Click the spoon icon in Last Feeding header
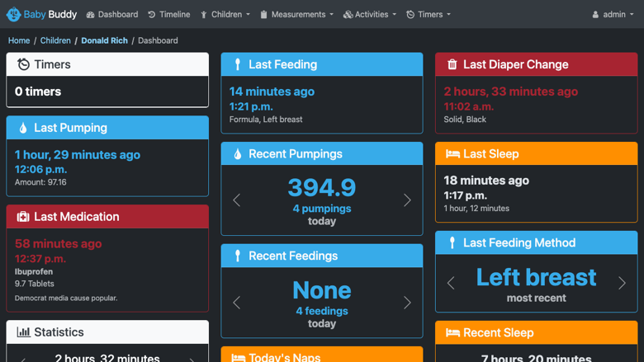The height and width of the screenshot is (362, 644). [x=238, y=64]
